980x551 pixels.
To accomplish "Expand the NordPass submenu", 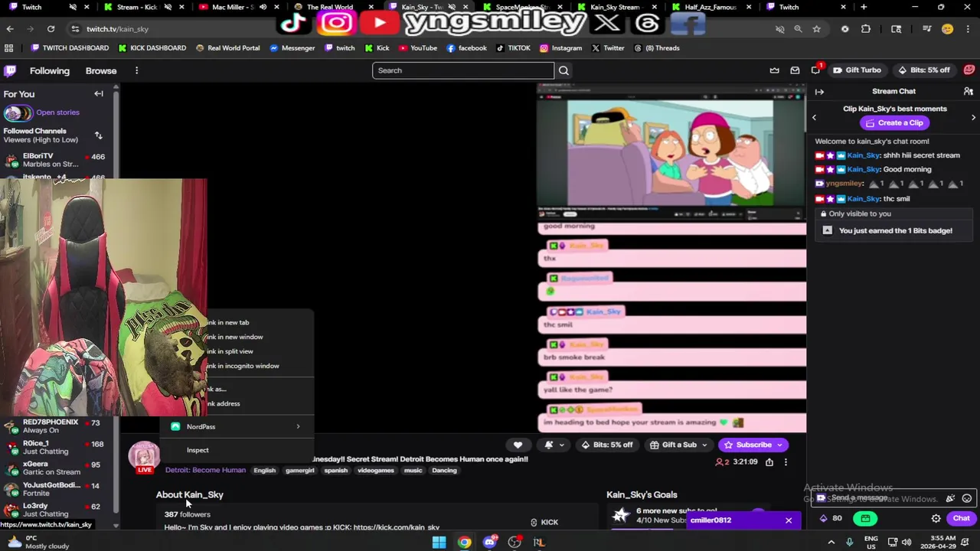I will pos(237,426).
